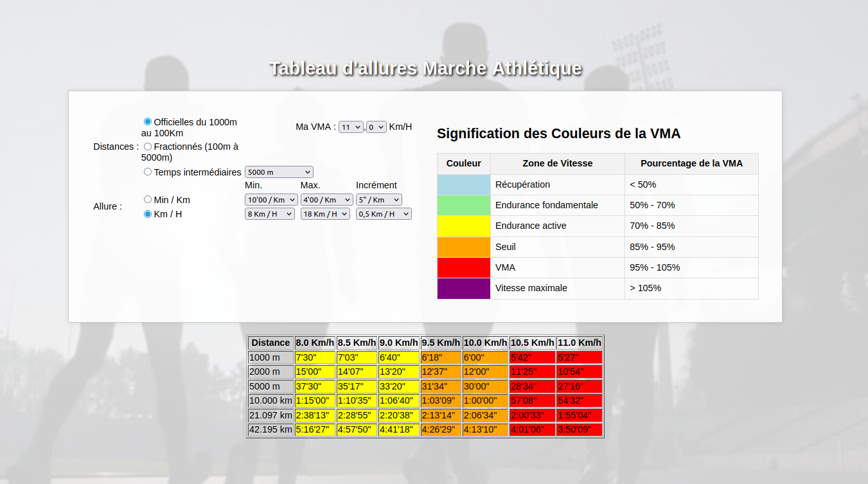Open the 10'00 / Km minimum pace dropdown
Screen dimensions: 868x484
(x=271, y=200)
